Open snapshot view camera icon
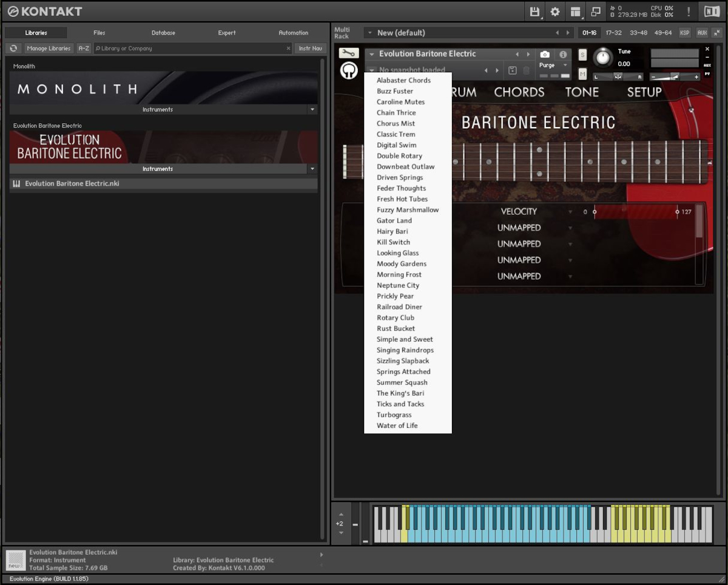Image resolution: width=728 pixels, height=585 pixels. point(545,54)
